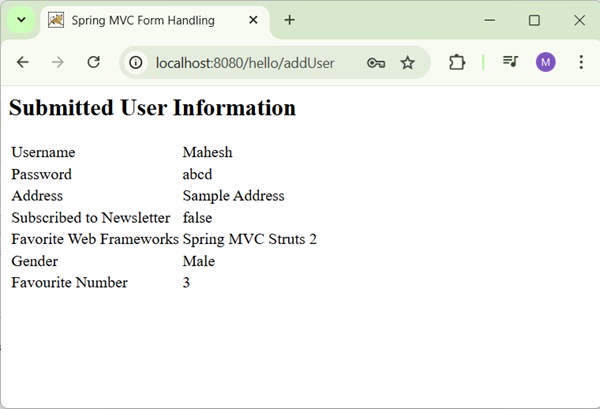View site information icon beside URL
Image resolution: width=600 pixels, height=409 pixels.
(137, 62)
